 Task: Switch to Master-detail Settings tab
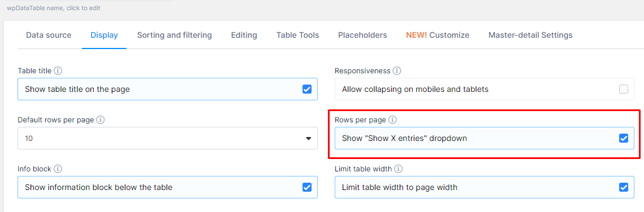pyautogui.click(x=531, y=36)
